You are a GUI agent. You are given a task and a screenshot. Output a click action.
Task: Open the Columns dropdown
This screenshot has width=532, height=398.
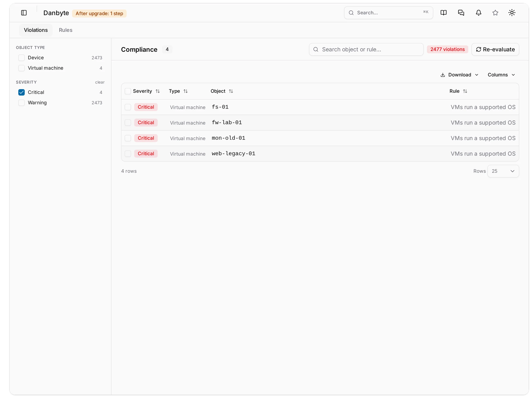pyautogui.click(x=501, y=75)
